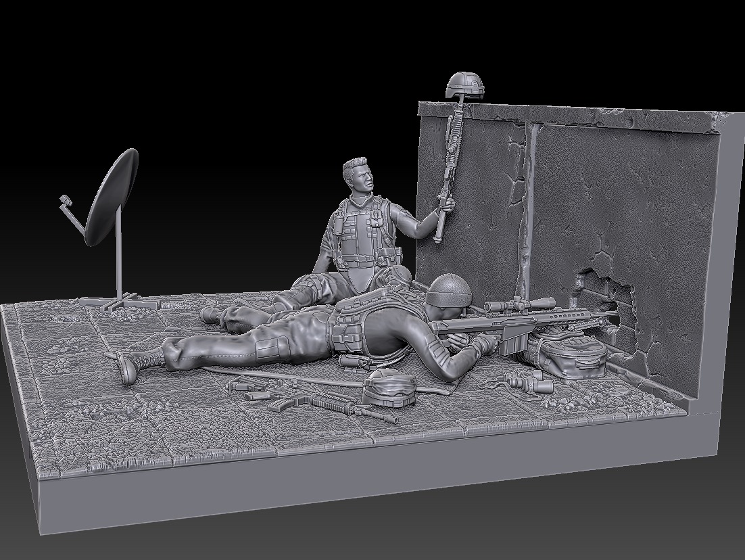This screenshot has height=560, width=745.
Task: Click the goggled helmet on the ground
Action: (388, 387)
